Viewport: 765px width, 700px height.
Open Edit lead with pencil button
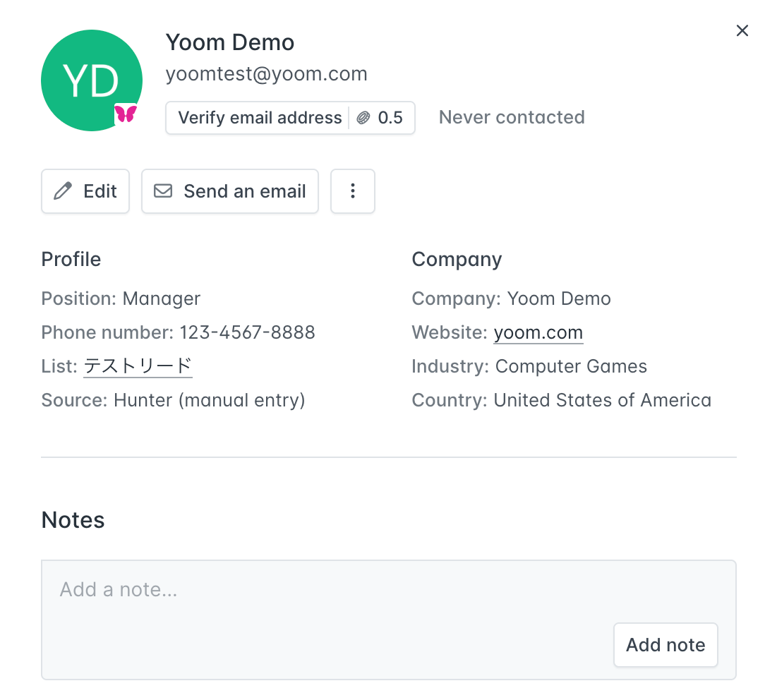tap(85, 191)
